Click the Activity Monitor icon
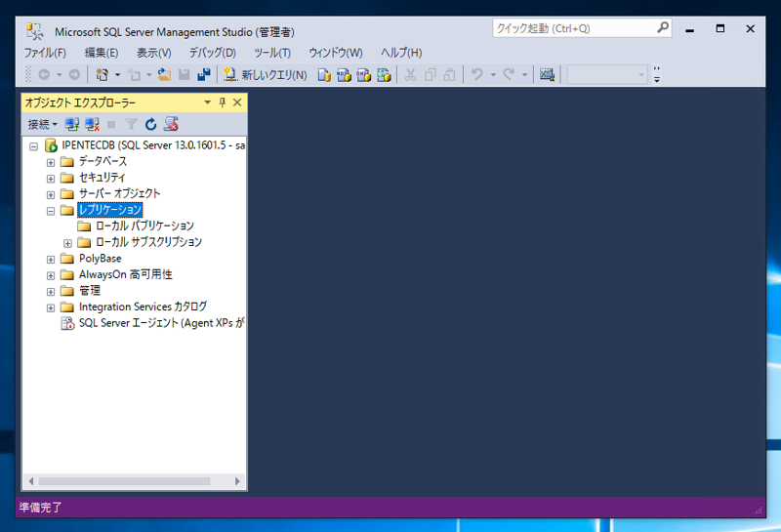Viewport: 781px width, 532px height. tap(547, 75)
